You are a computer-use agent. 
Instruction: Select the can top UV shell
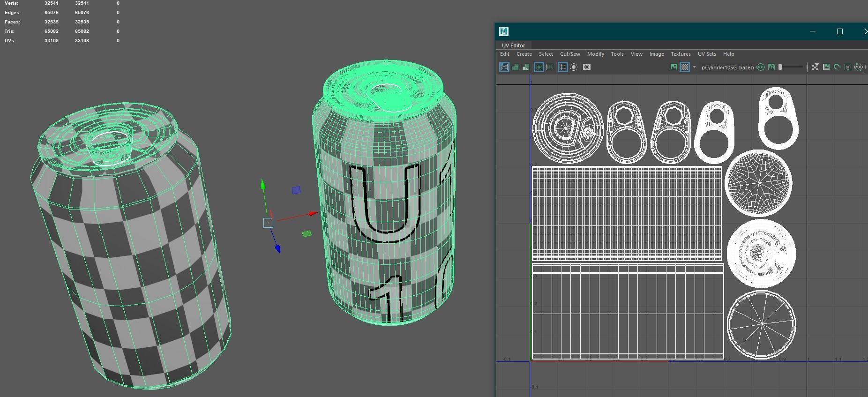568,128
